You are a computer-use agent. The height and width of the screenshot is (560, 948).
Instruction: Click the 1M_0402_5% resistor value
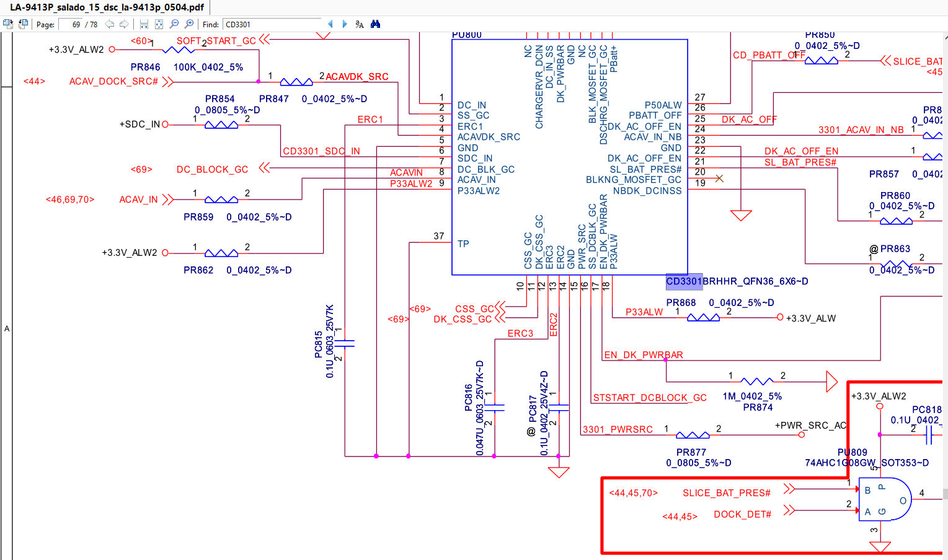pyautogui.click(x=752, y=396)
